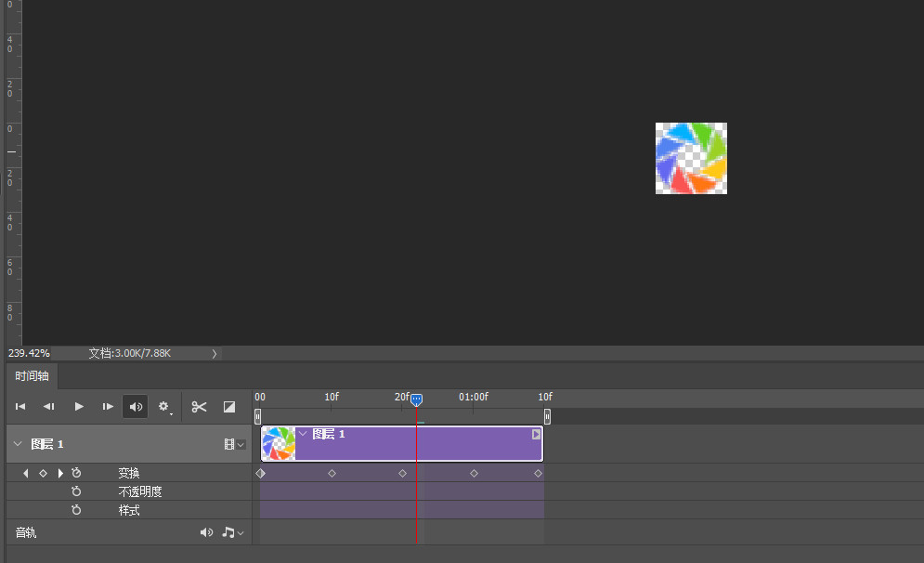
Task: Enable the 样式 keyframe stopwatch
Action: [76, 510]
